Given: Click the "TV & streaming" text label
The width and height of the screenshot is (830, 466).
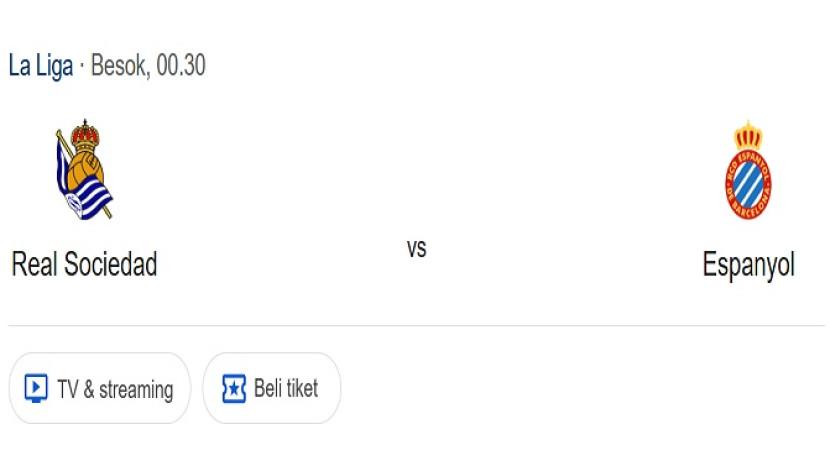Looking at the screenshot, I should [115, 389].
